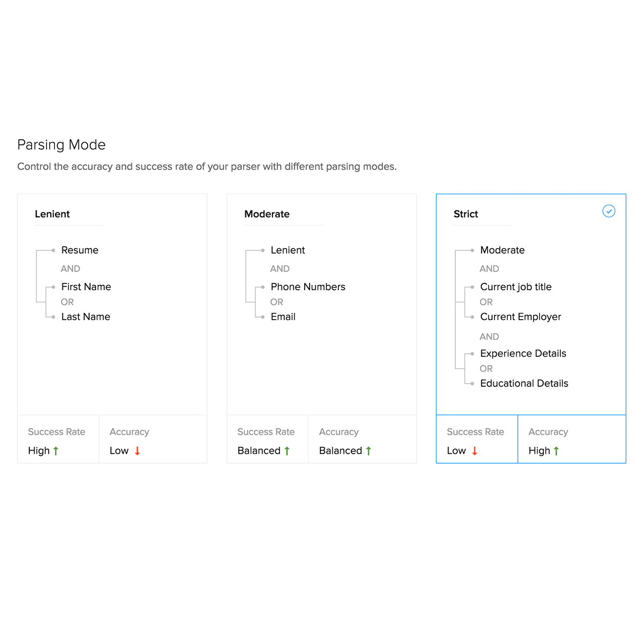Click Phone Numbers in Moderate conditions
This screenshot has width=644, height=644.
(x=308, y=287)
